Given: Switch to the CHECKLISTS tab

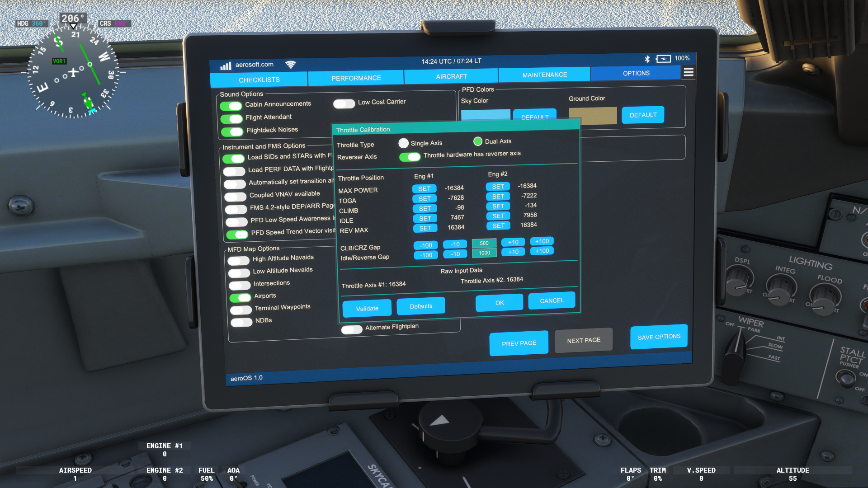Looking at the screenshot, I should pos(259,80).
